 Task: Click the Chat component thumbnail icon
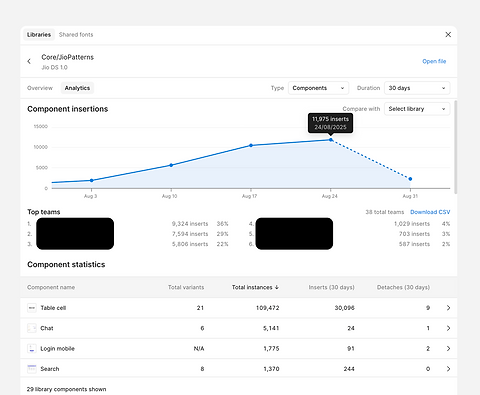click(32, 328)
